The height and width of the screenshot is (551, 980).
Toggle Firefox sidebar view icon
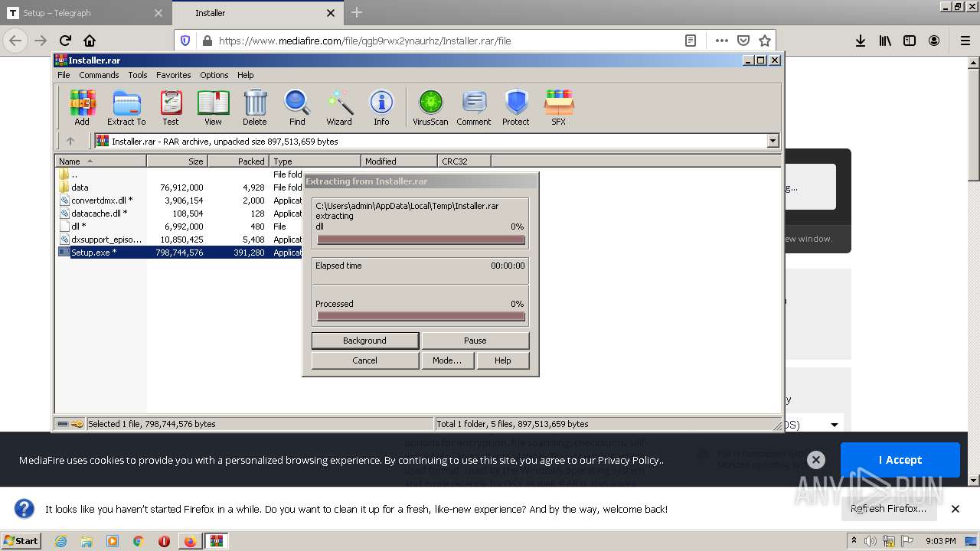[x=910, y=41]
